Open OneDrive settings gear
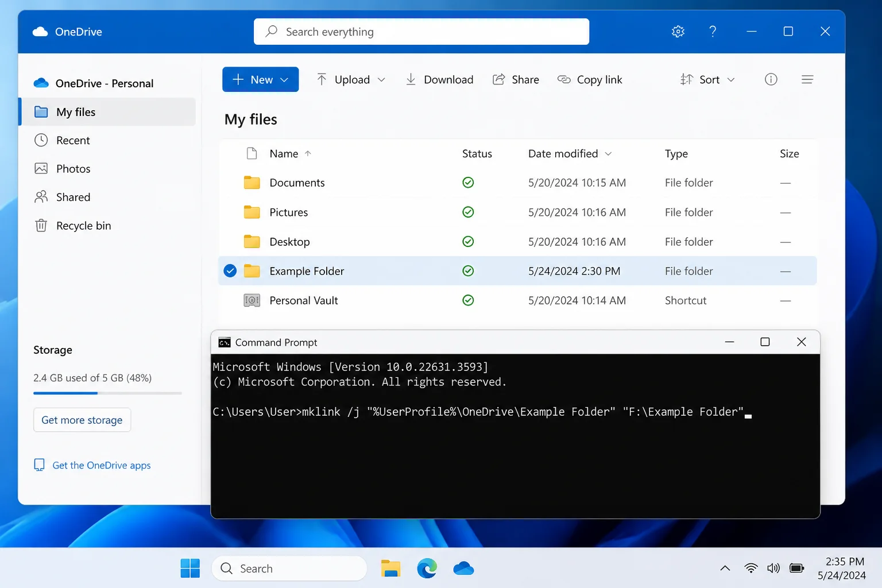The height and width of the screenshot is (588, 882). click(x=678, y=32)
